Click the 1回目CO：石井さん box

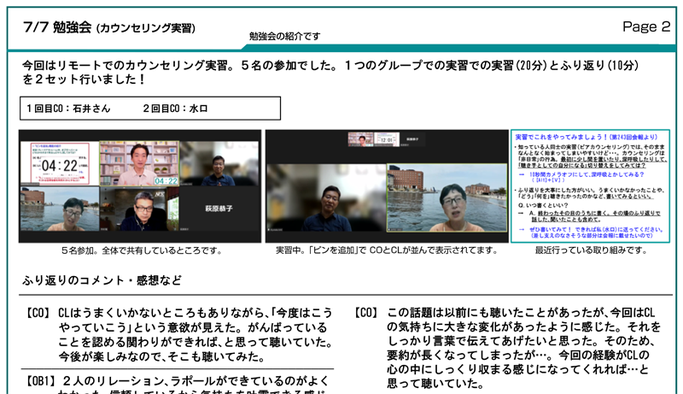(x=150, y=108)
